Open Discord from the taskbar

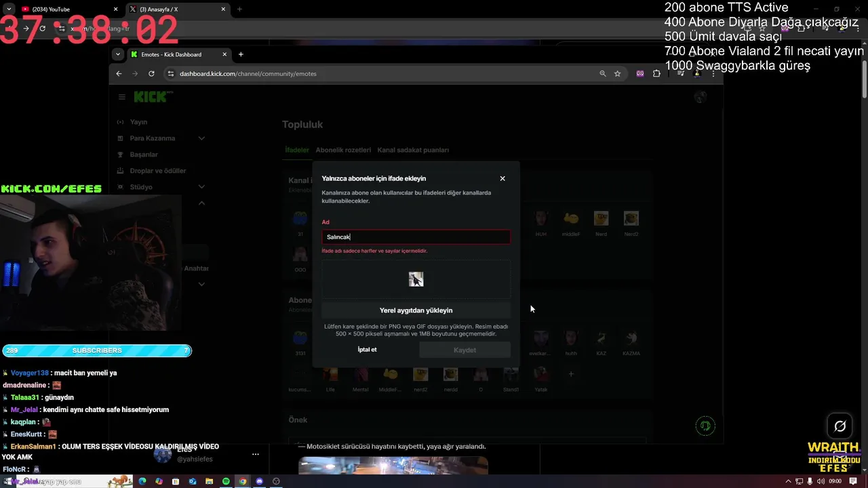click(x=259, y=481)
